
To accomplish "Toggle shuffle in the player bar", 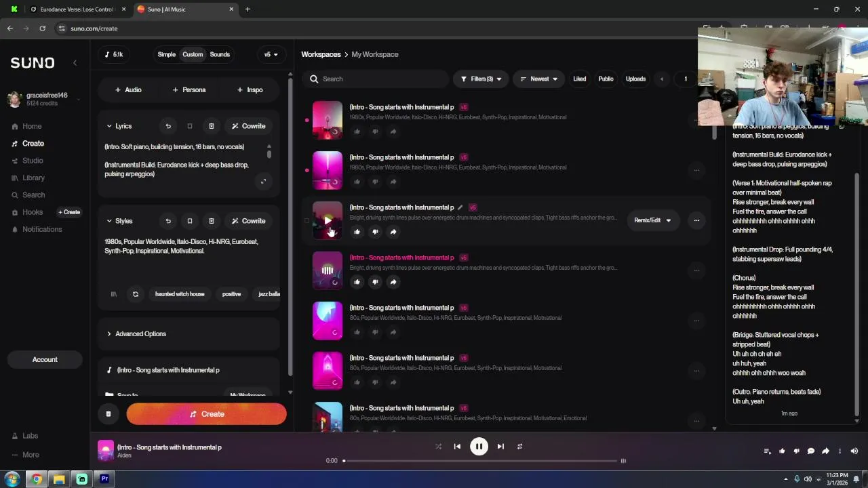I will [438, 446].
